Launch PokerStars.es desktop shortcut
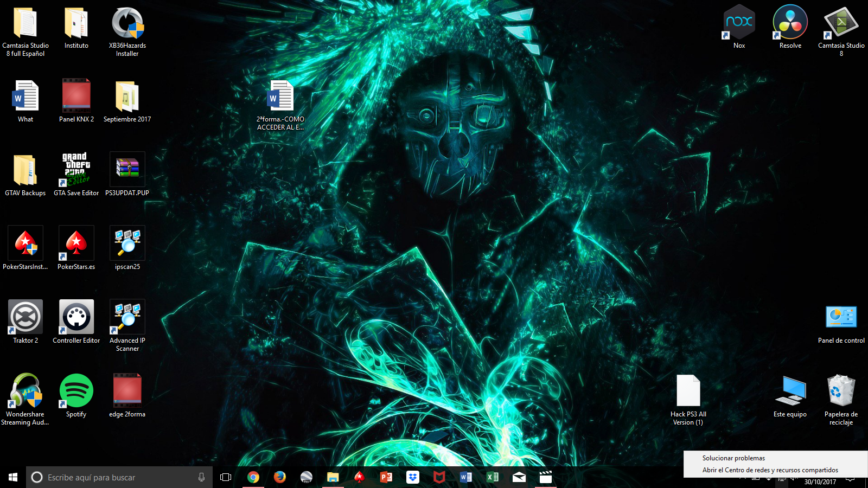 click(76, 249)
